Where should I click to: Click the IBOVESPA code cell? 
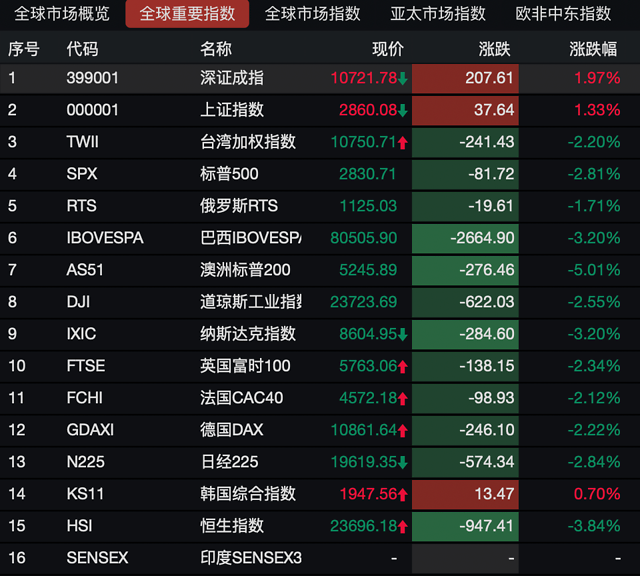tap(105, 238)
